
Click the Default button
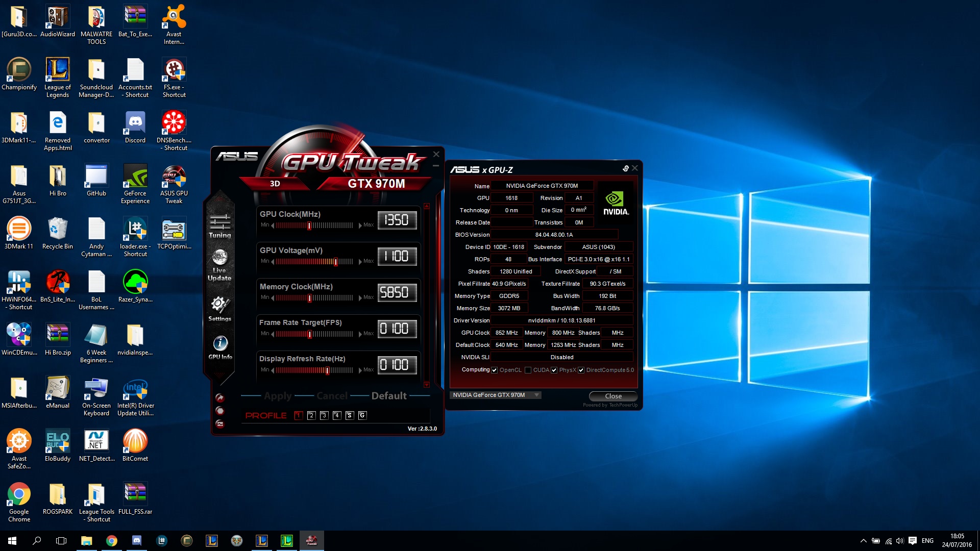tap(389, 396)
